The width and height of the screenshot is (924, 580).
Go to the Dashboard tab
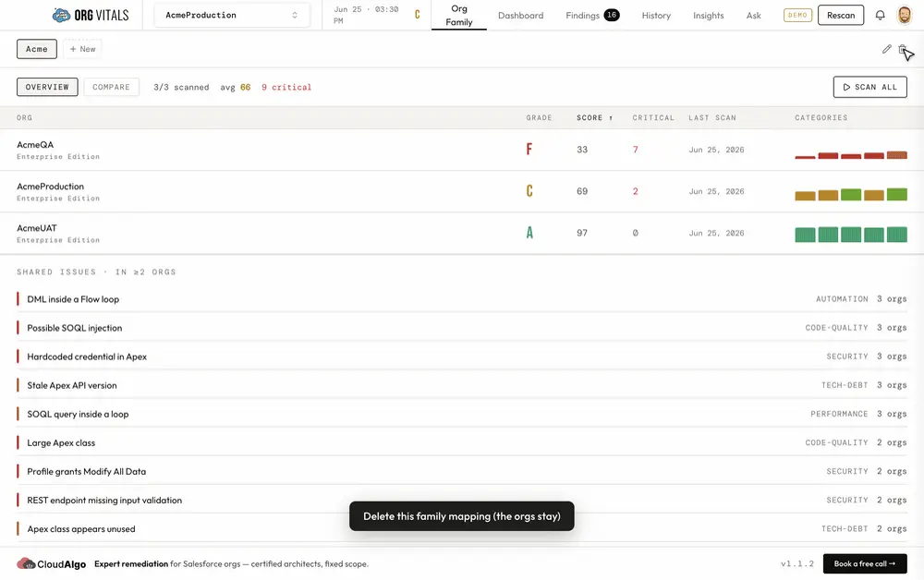pos(520,16)
